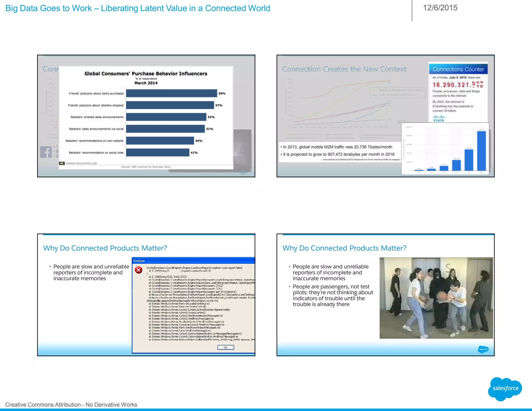This screenshot has height=411, width=532.
Task: Open the statista.com source link
Action: tap(361, 160)
